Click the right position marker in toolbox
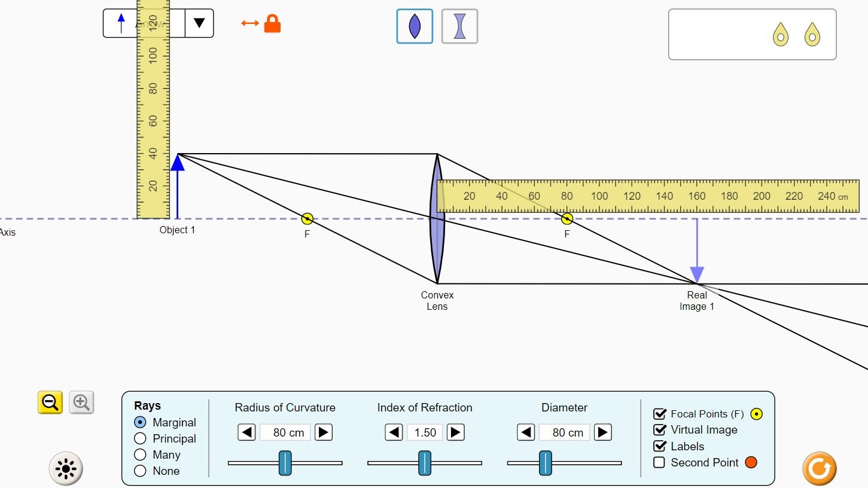Screen dimensions: 868x488 point(812,35)
